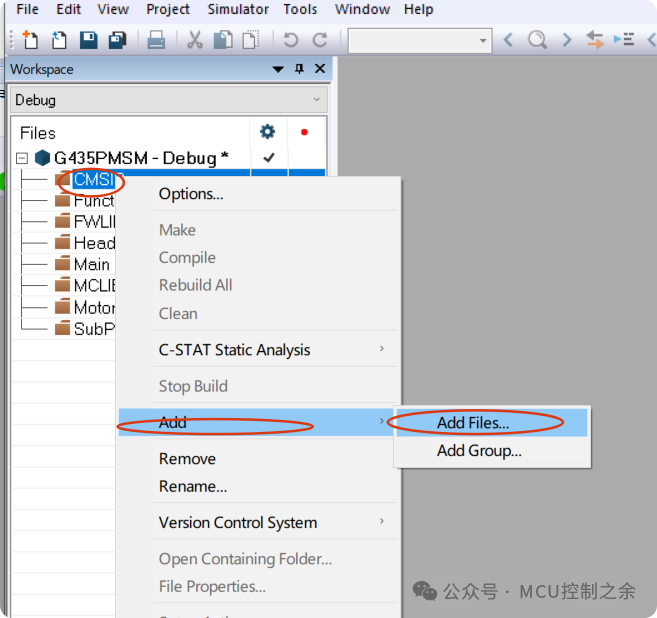Open the Tools menu

coord(300,9)
